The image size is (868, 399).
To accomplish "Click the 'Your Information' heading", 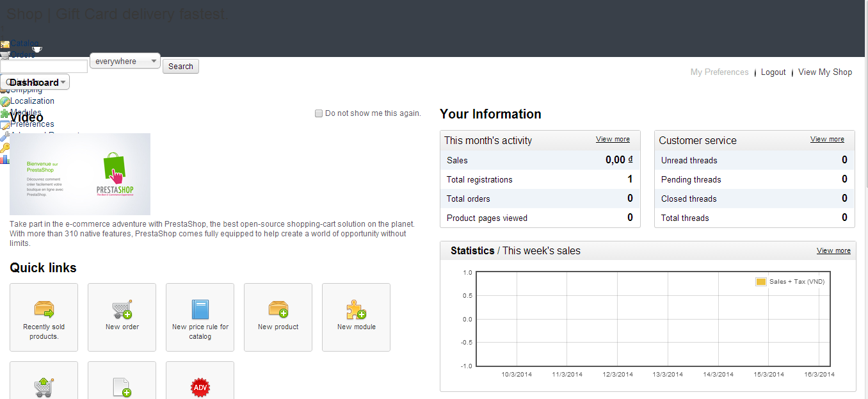I will click(x=490, y=114).
